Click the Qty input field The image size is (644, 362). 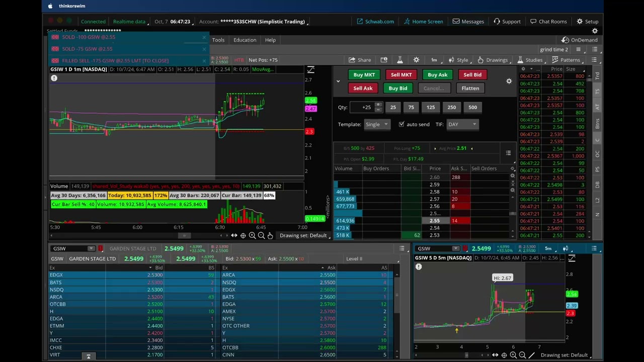point(362,107)
